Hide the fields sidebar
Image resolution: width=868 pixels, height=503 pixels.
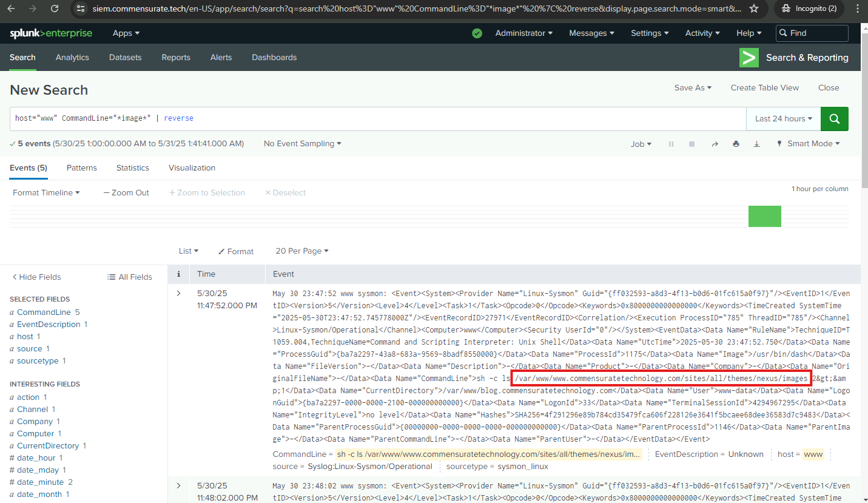point(36,277)
